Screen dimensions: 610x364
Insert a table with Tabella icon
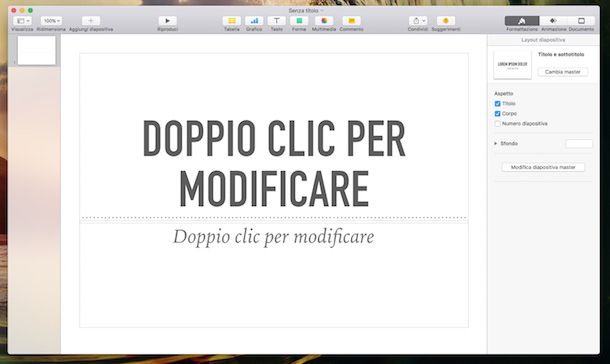click(231, 21)
